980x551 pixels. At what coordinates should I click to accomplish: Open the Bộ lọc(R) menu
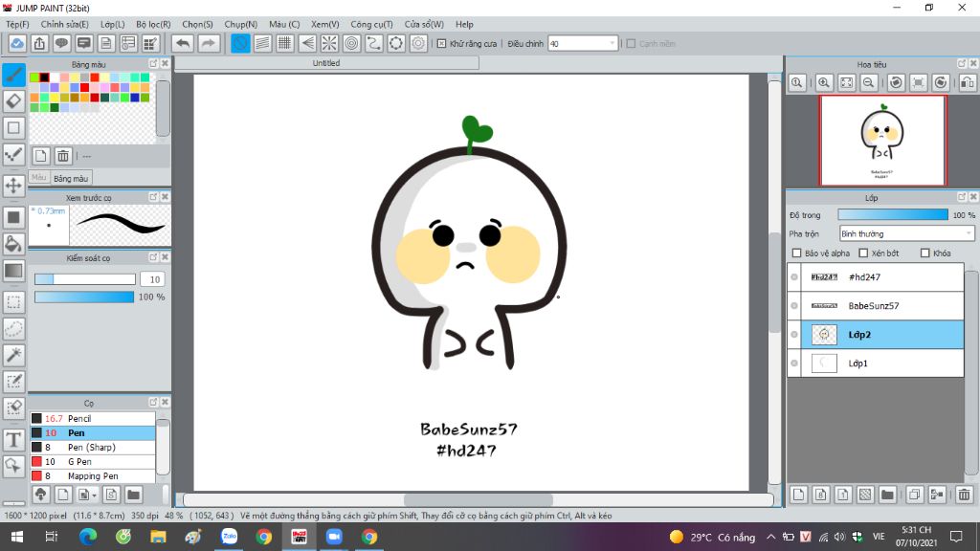click(x=154, y=24)
